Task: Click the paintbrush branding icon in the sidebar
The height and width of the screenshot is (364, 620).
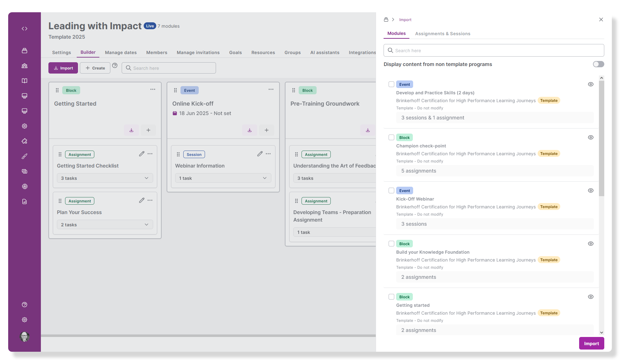Action: (25, 156)
